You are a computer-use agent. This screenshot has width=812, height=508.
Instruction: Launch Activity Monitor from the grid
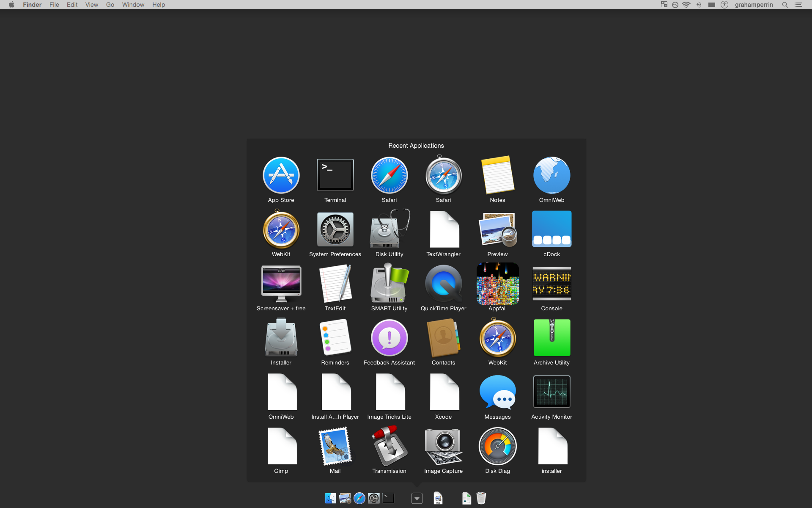551,392
